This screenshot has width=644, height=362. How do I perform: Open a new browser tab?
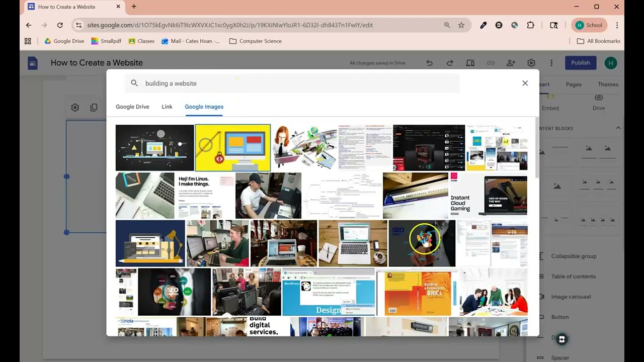click(x=134, y=7)
